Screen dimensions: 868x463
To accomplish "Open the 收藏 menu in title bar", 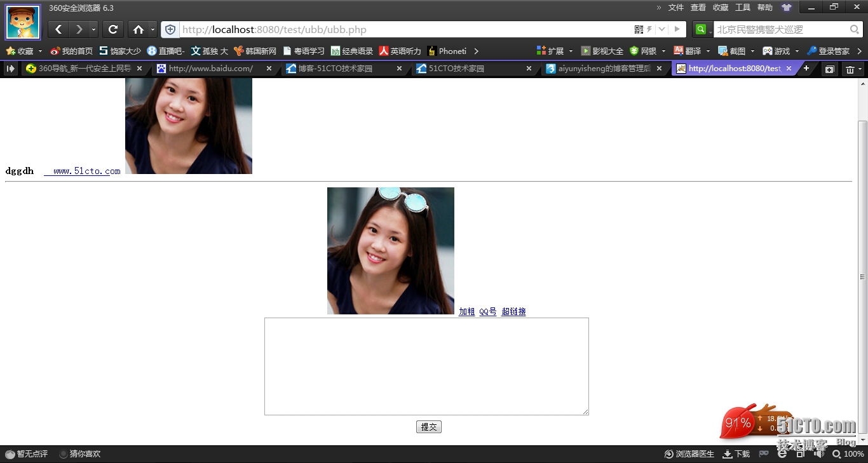I will [x=720, y=8].
